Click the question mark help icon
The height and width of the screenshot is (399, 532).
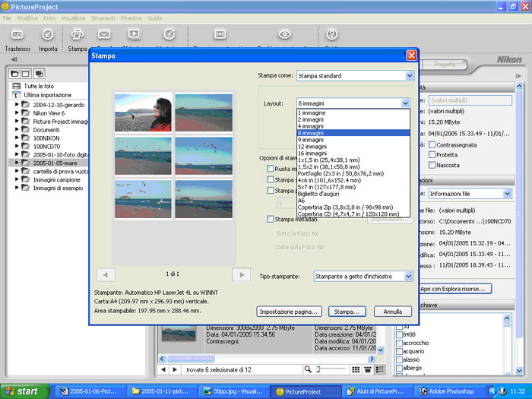[x=332, y=34]
